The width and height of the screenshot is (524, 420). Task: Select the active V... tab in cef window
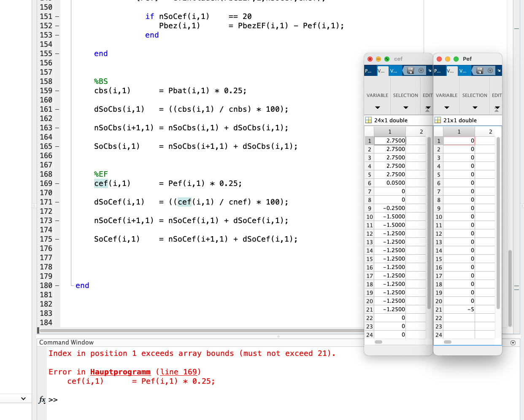coord(381,70)
